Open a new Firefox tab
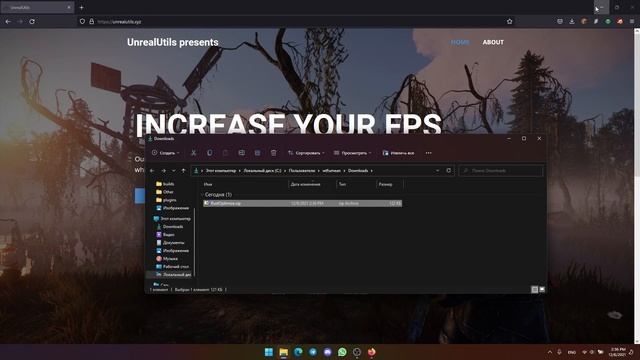640x360 pixels. [x=82, y=7]
